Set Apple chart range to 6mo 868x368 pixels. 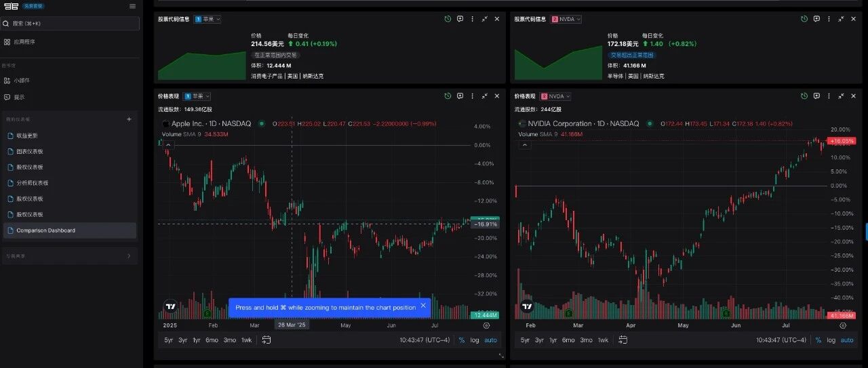point(212,340)
